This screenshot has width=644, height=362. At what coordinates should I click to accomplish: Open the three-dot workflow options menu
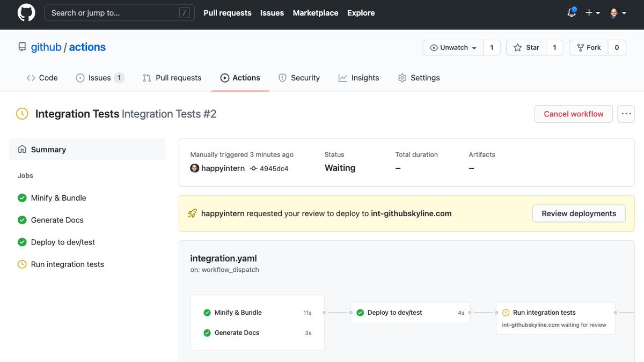pos(626,114)
